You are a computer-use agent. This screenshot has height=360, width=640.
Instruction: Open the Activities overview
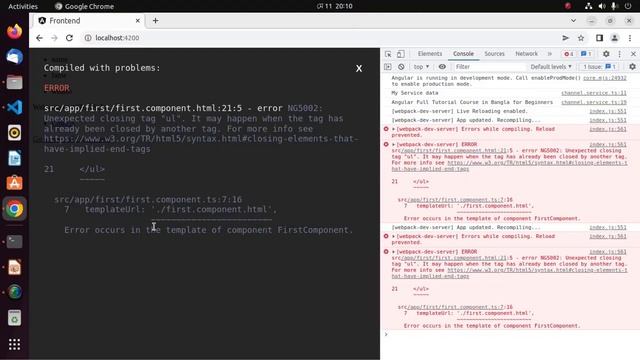pos(23,6)
